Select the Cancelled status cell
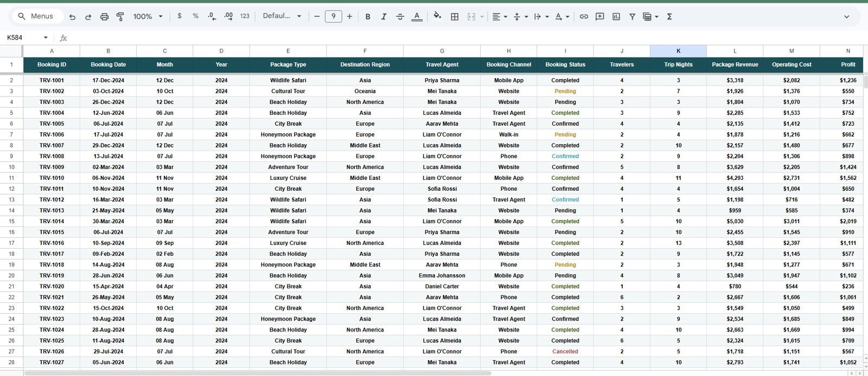Image resolution: width=868 pixels, height=376 pixels. coord(565,351)
